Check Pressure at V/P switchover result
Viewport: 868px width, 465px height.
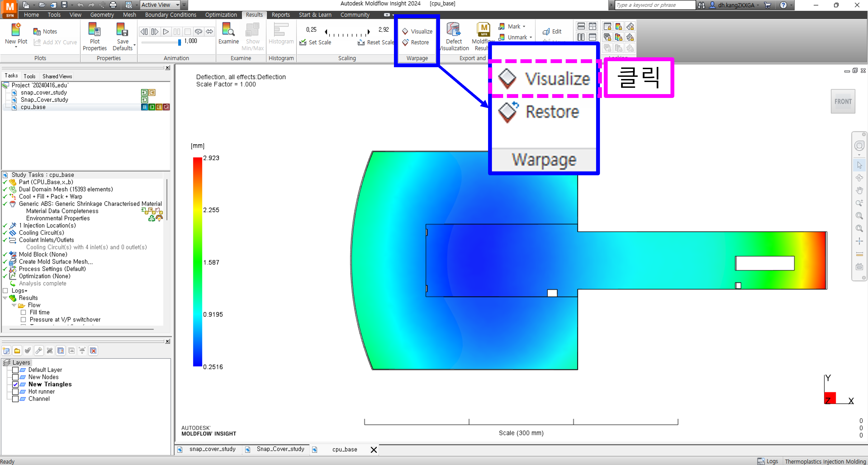pyautogui.click(x=23, y=320)
